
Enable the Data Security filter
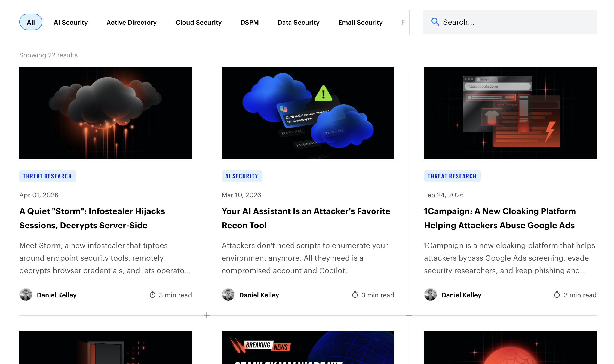[x=298, y=22]
